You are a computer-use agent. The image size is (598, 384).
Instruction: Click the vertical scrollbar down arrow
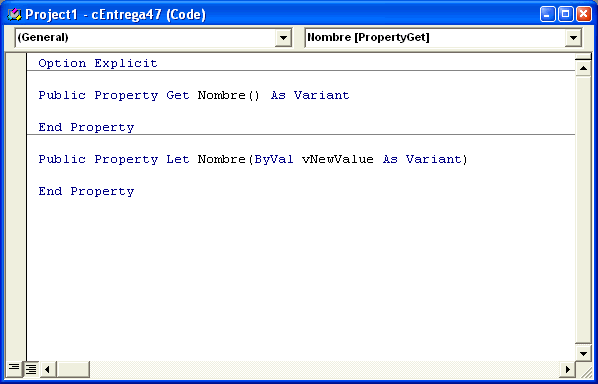(583, 353)
